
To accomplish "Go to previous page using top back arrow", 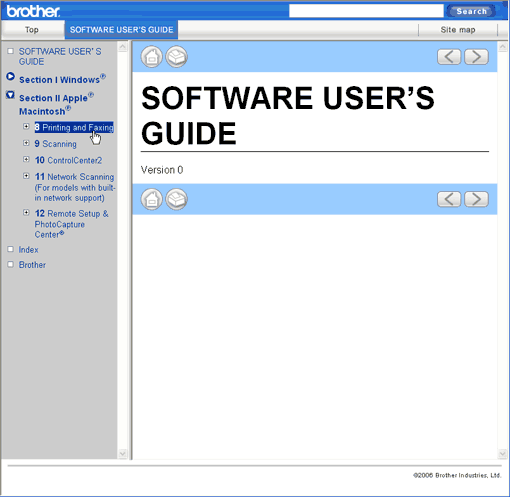I will pyautogui.click(x=449, y=57).
